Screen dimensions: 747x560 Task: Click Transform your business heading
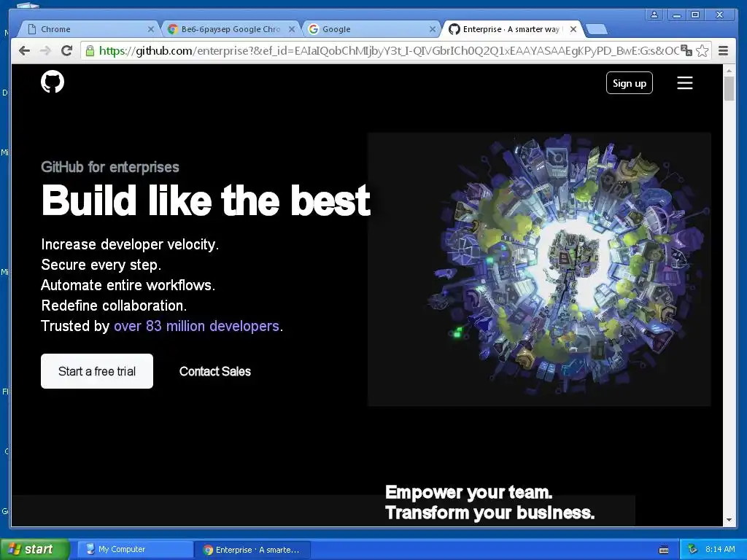(x=489, y=513)
